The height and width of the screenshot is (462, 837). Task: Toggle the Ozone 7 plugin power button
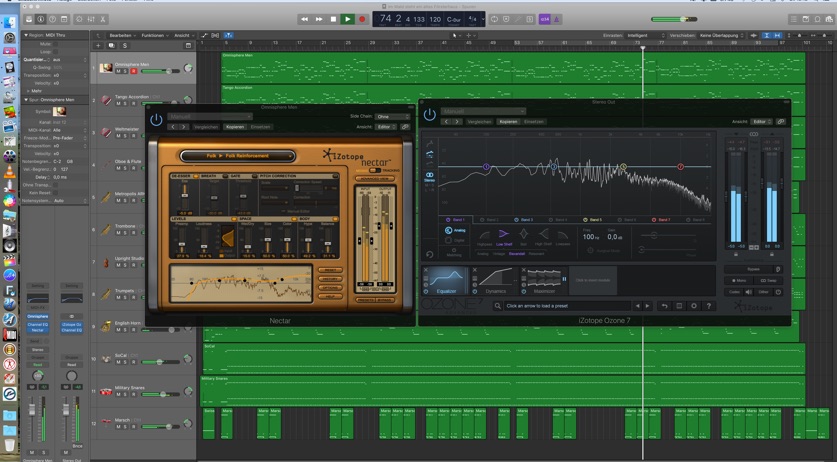pyautogui.click(x=430, y=114)
